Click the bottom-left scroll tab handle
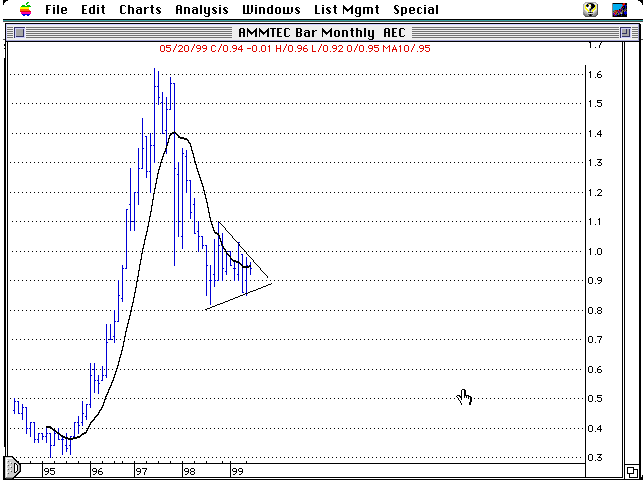 [13, 467]
